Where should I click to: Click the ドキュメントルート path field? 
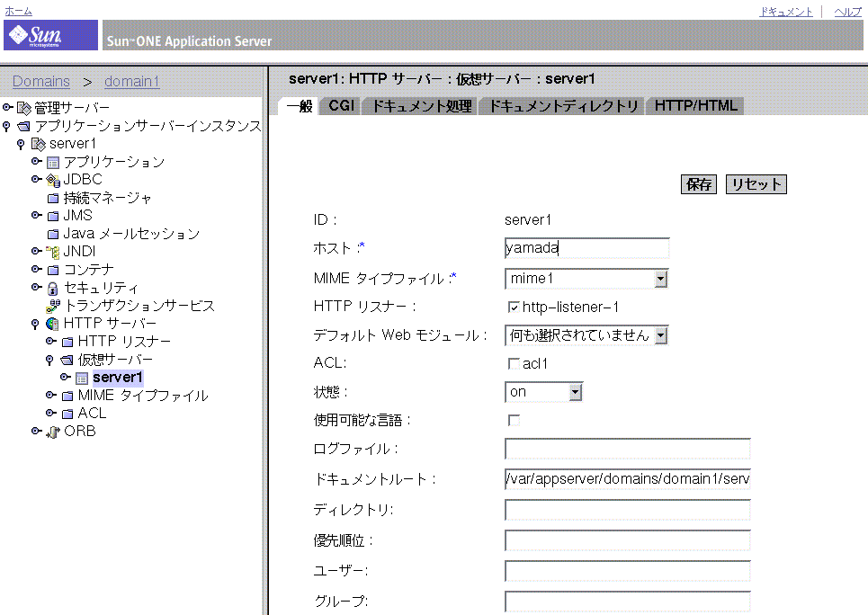pyautogui.click(x=628, y=479)
